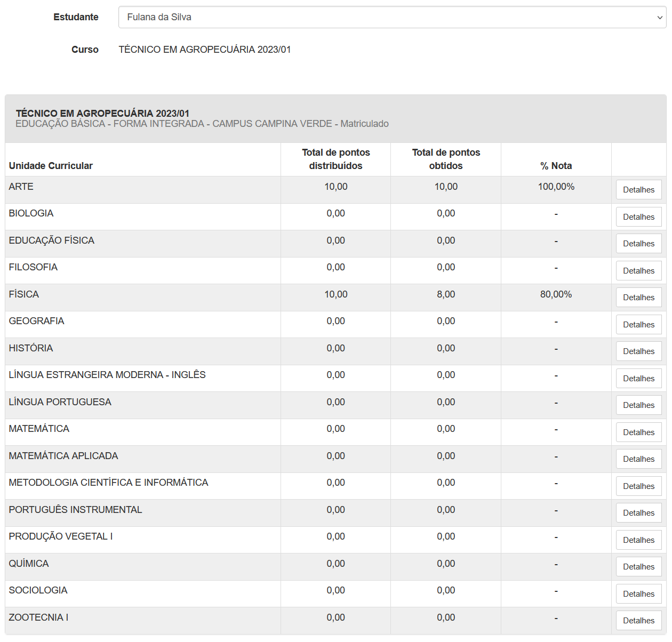This screenshot has width=672, height=642.
Task: Open details for METODOLOGIA CIENTÍFICA E INFORMÁTICA
Action: pos(638,486)
